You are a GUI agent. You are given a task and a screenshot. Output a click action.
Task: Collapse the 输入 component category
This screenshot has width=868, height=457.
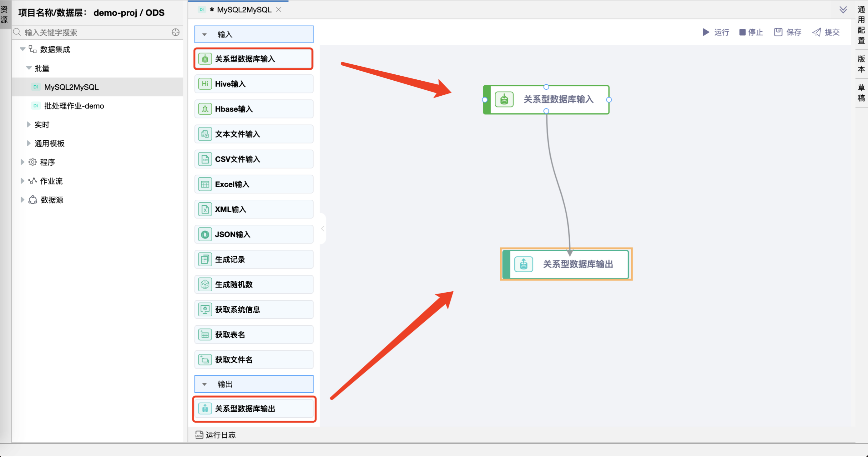(x=204, y=34)
